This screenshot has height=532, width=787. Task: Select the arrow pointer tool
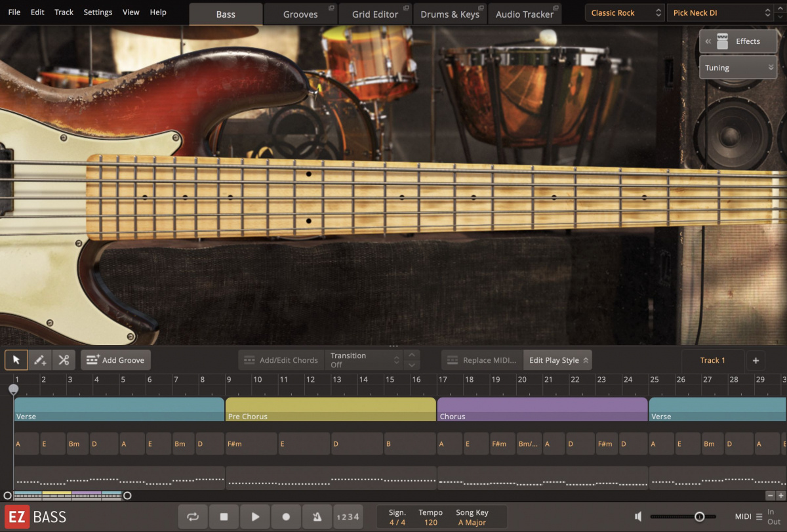16,359
